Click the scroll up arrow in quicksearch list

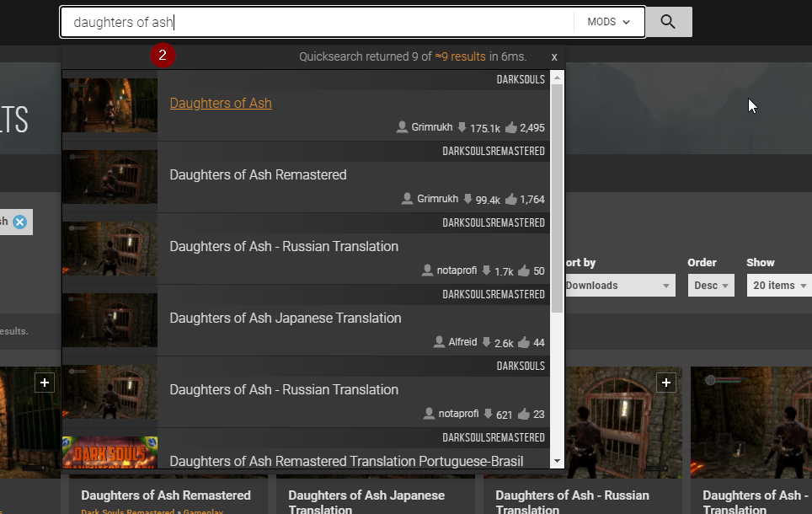pos(558,78)
